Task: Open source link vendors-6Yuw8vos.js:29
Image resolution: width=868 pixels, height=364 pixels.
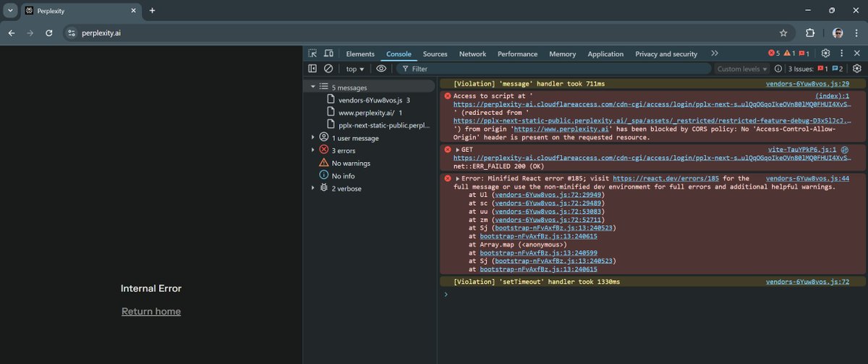Action: click(x=808, y=84)
